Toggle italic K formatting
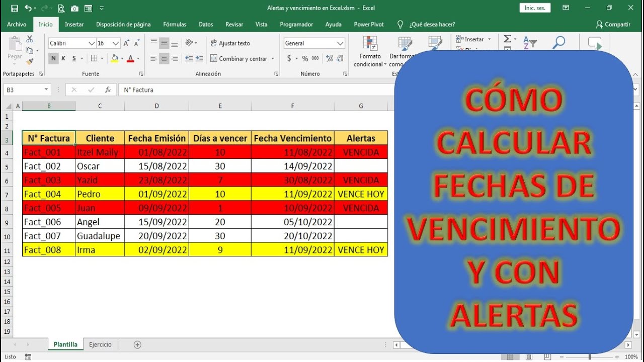Screen dimensions: 644x362 pyautogui.click(x=63, y=58)
